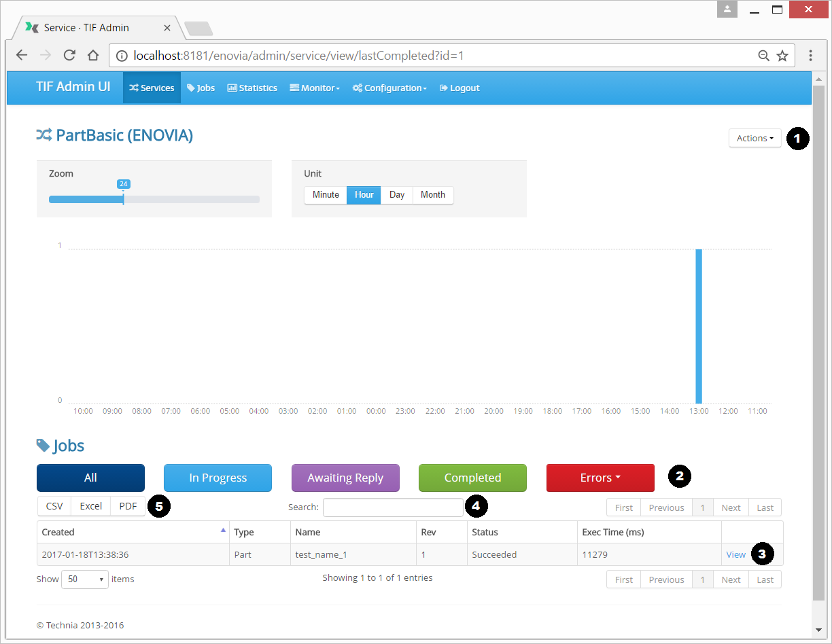
Task: Click the browser back arrow
Action: point(22,56)
